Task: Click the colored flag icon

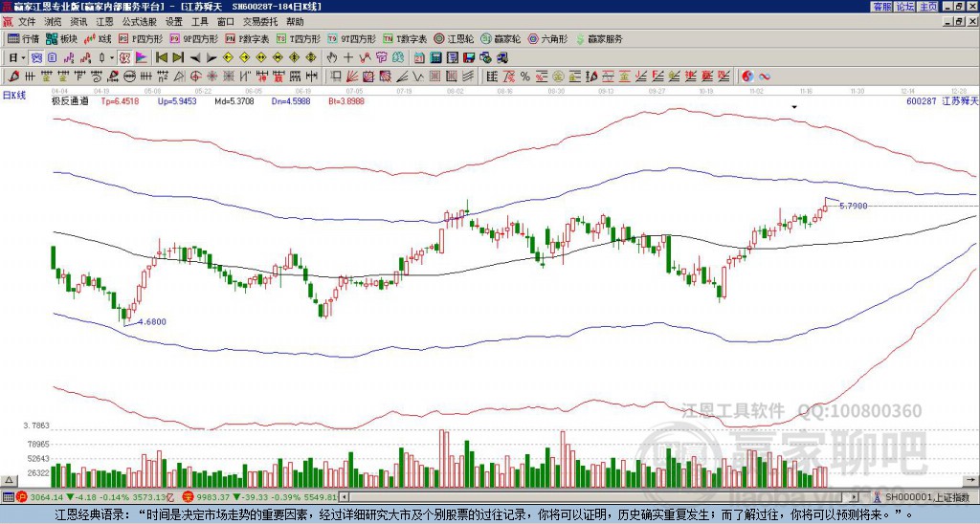Action: click(142, 58)
